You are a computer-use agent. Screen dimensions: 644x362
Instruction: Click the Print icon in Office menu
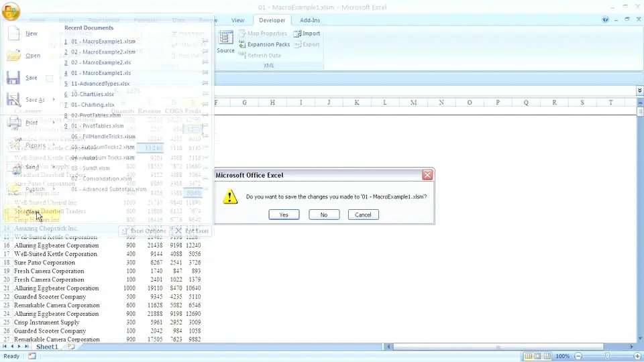[14, 122]
